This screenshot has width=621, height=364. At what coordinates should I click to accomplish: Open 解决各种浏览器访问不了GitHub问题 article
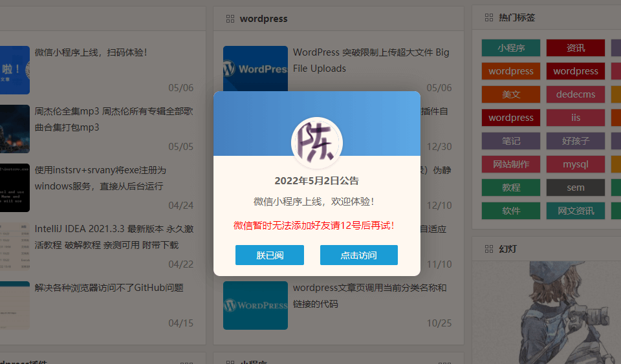click(x=109, y=288)
